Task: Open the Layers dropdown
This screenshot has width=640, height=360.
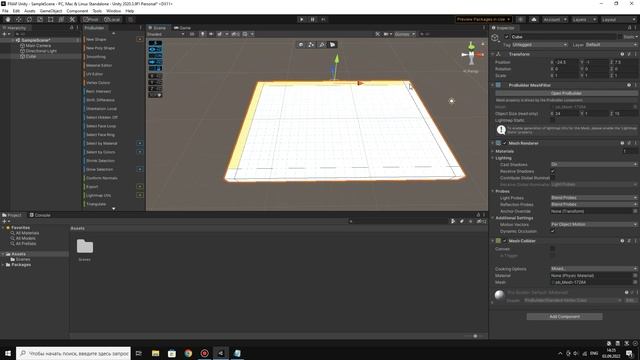Action: click(584, 19)
